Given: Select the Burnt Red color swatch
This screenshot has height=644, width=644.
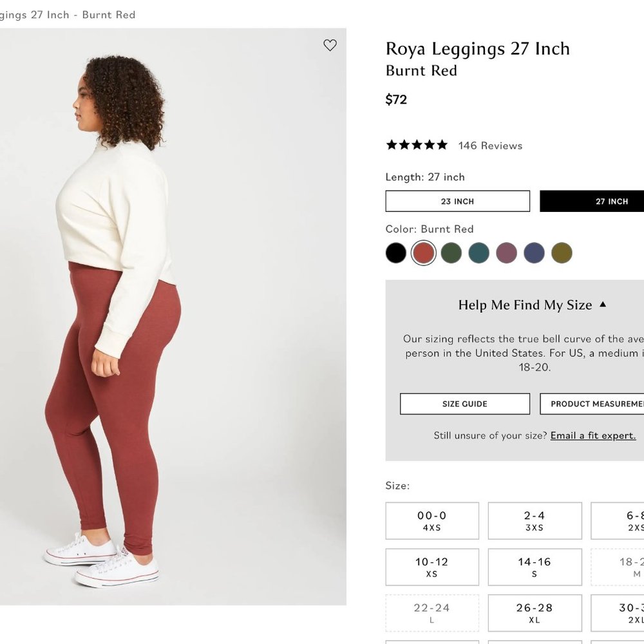Looking at the screenshot, I should pos(423,252).
